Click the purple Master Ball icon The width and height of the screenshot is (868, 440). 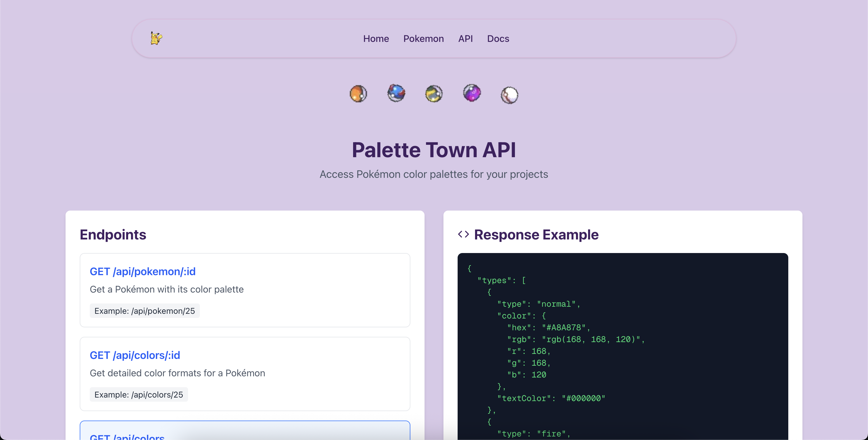pyautogui.click(x=472, y=93)
